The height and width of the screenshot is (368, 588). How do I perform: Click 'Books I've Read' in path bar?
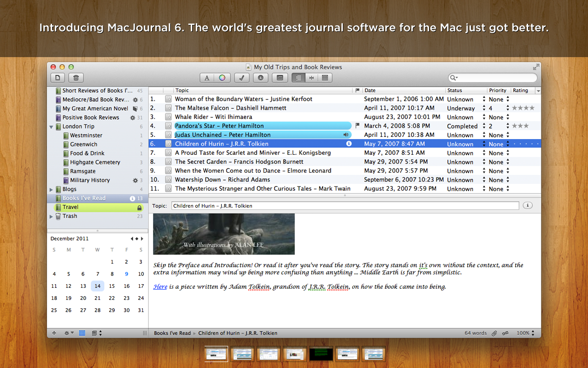(x=172, y=333)
